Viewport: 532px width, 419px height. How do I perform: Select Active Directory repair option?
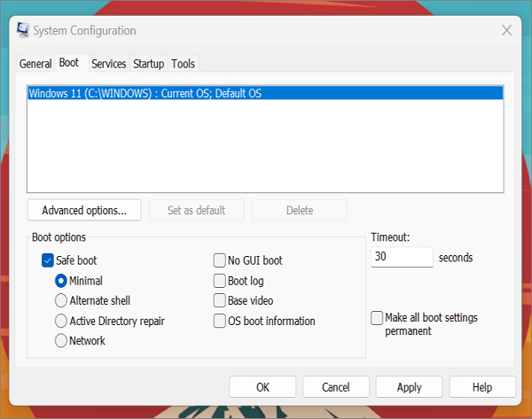tap(60, 321)
